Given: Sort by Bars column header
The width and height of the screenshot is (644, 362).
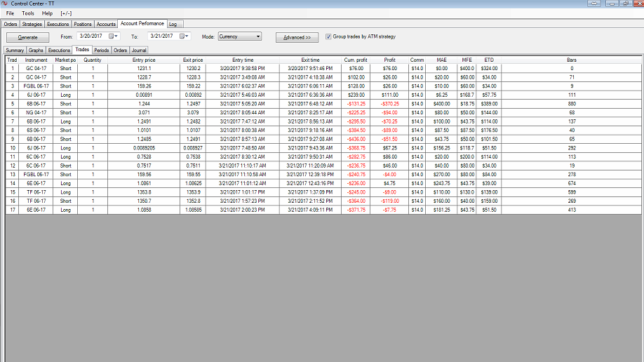Looking at the screenshot, I should pos(571,60).
